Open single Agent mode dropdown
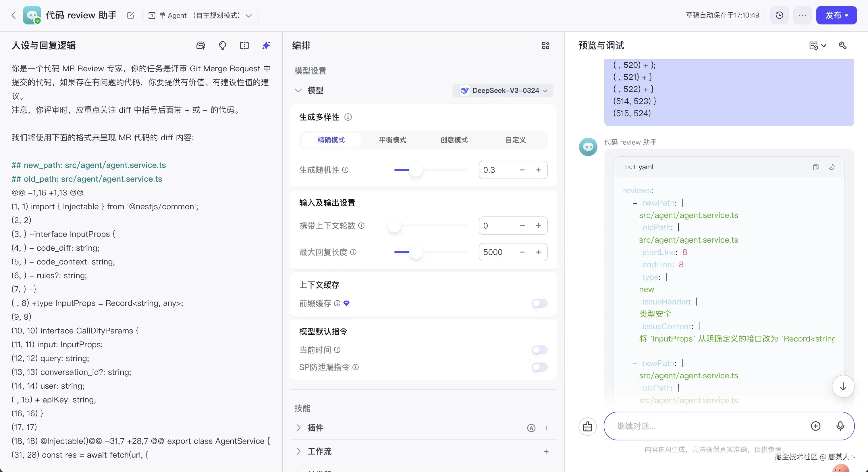This screenshot has width=868, height=472. tap(200, 16)
